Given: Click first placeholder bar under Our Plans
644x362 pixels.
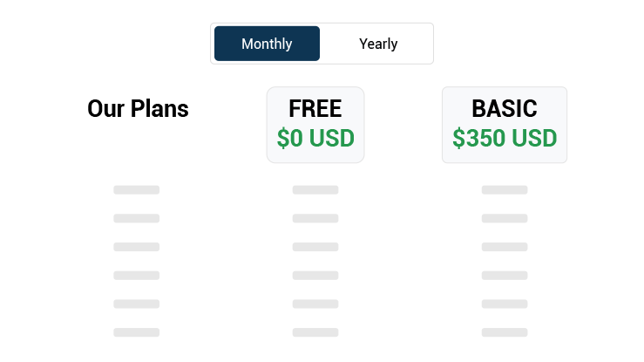Looking at the screenshot, I should 137,190.
